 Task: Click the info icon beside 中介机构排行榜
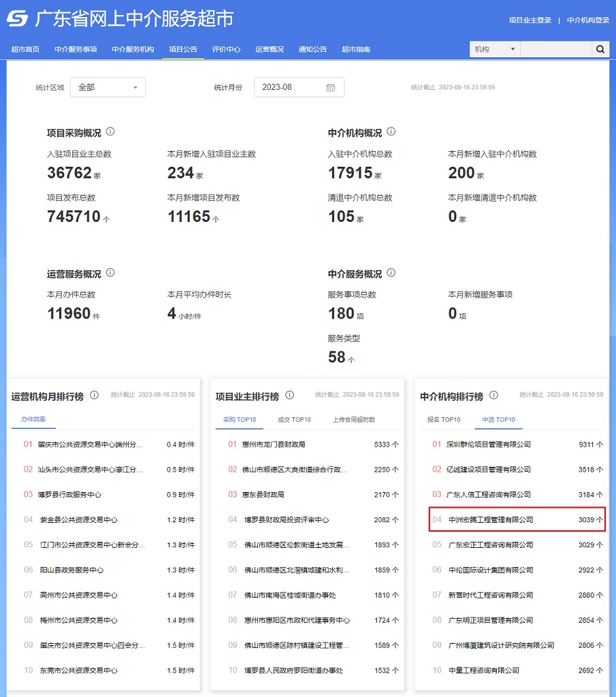[x=494, y=395]
